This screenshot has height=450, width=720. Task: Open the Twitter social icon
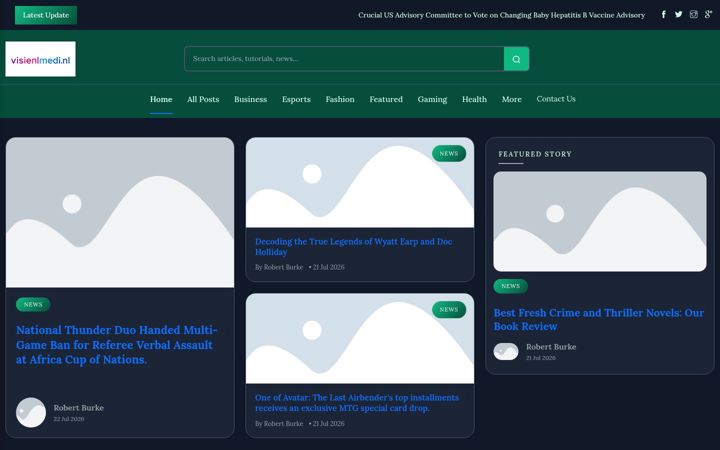[678, 15]
